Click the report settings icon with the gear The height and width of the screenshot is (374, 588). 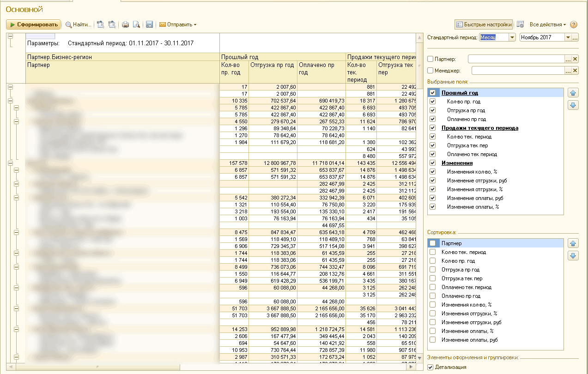[520, 24]
